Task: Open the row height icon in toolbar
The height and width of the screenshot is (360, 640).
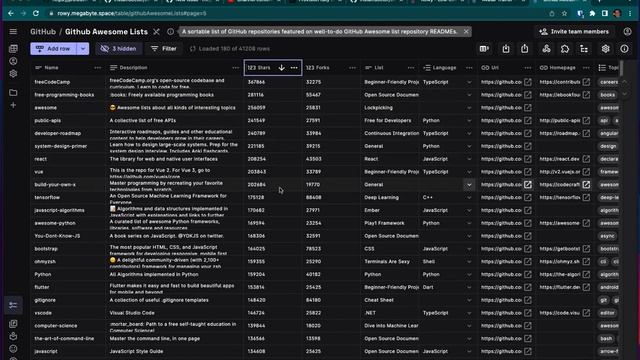Action: coord(484,49)
